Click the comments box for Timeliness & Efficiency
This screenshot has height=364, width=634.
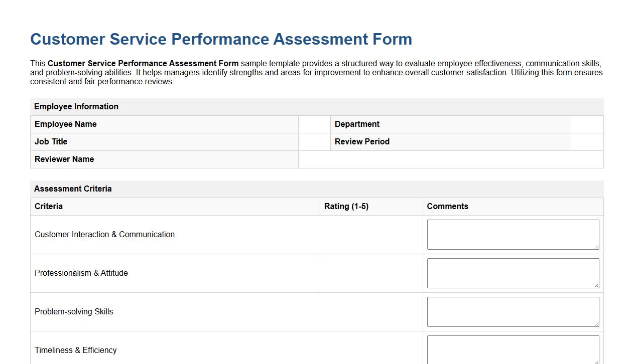point(513,350)
